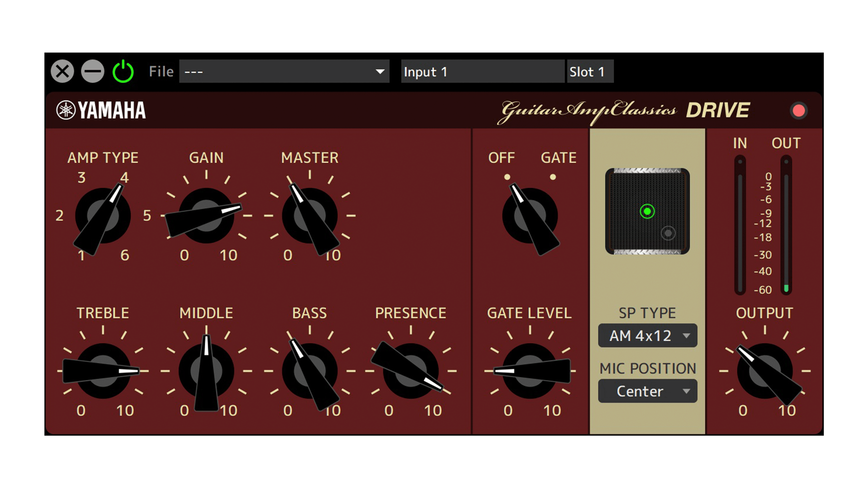
Task: Open the SP TYPE dropdown showing AM 4x12
Action: click(x=647, y=335)
